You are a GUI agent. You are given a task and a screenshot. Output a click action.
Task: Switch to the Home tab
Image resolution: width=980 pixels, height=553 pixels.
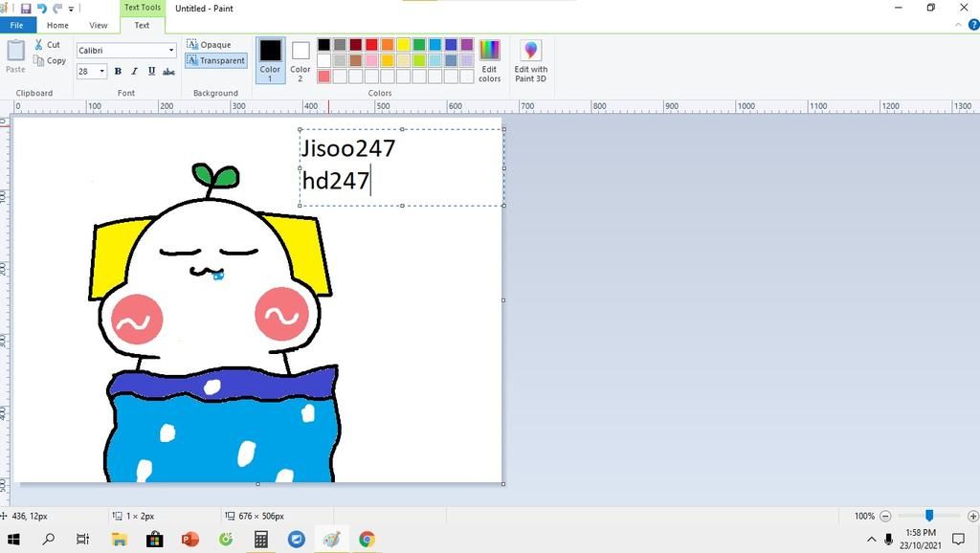[57, 25]
